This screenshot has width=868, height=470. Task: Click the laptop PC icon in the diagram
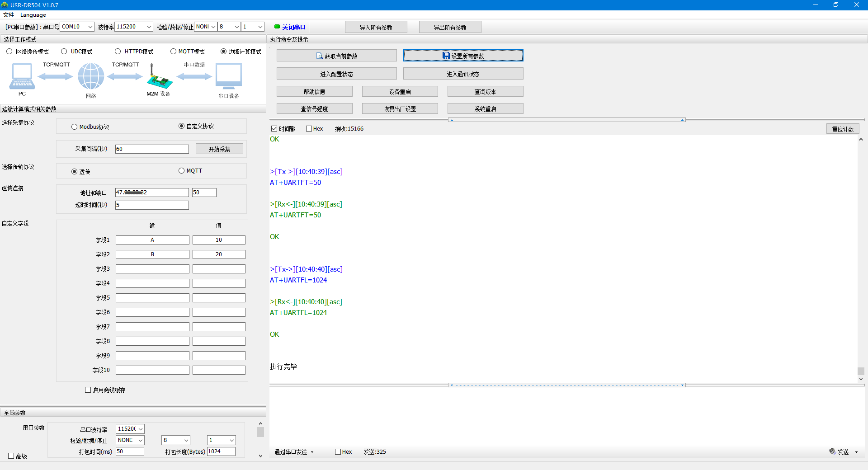tap(22, 76)
